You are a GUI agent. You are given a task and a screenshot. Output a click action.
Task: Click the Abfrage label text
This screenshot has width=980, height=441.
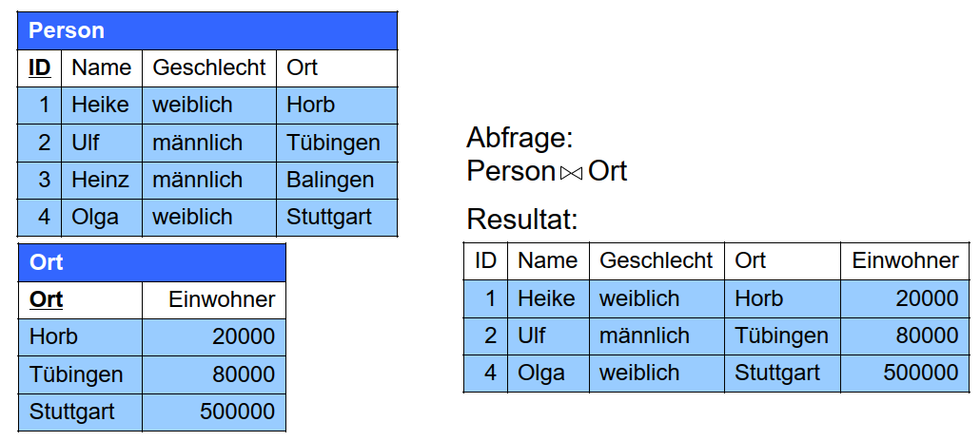pos(519,138)
